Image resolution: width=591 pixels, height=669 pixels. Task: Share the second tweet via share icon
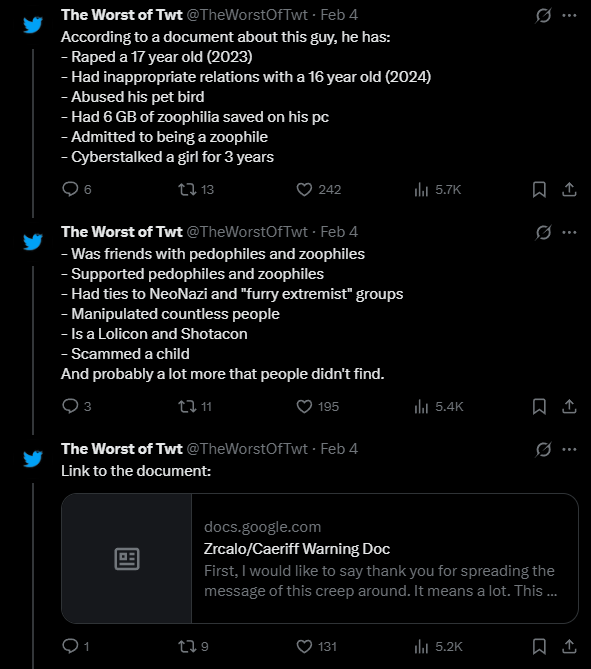click(569, 406)
